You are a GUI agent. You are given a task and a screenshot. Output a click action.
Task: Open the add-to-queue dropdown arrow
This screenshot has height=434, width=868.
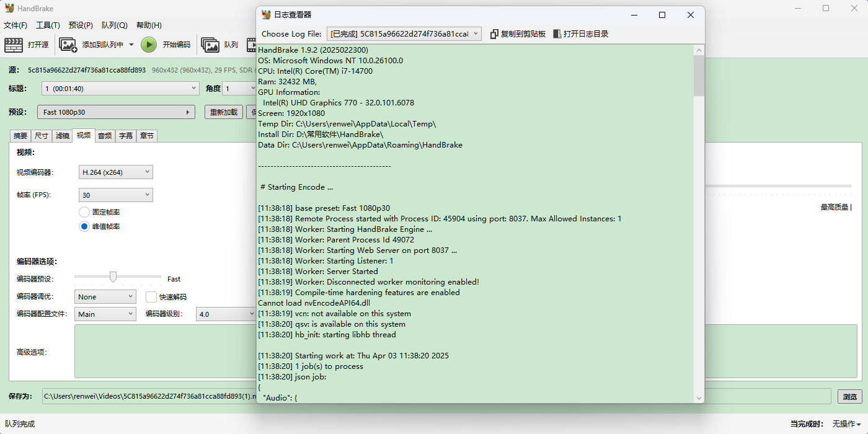[131, 45]
